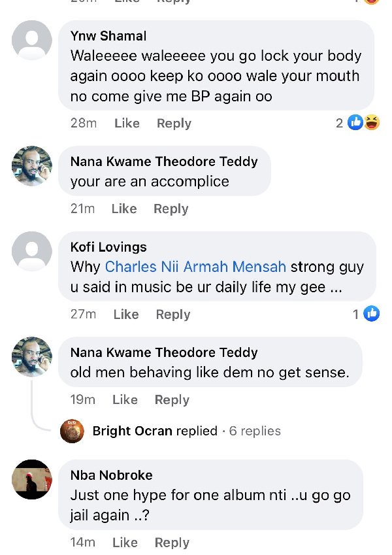Click the like reaction icon on Kofi Lovings' comment
Screen dimensions: 392x555
point(371,314)
